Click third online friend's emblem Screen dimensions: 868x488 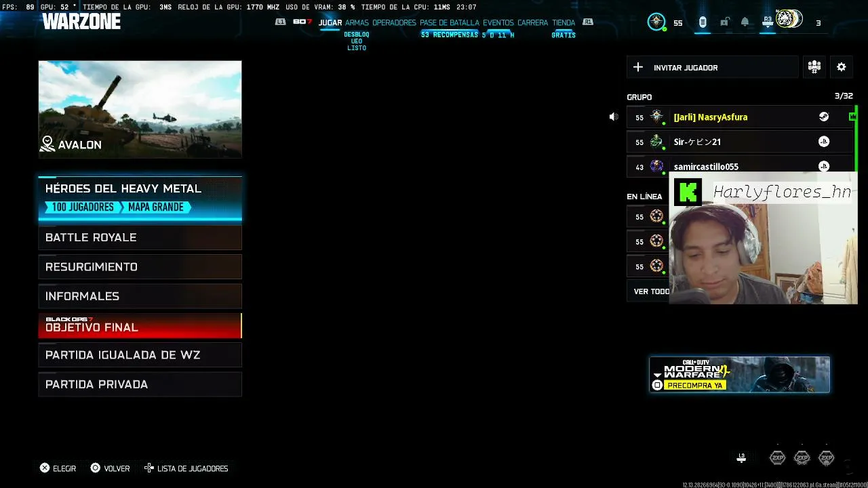tap(656, 266)
